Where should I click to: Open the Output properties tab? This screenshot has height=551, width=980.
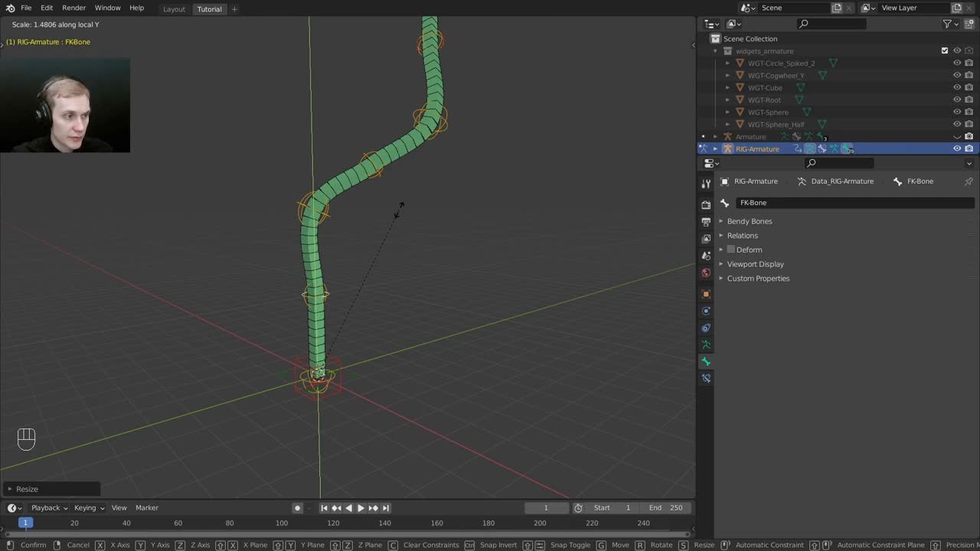pos(706,222)
